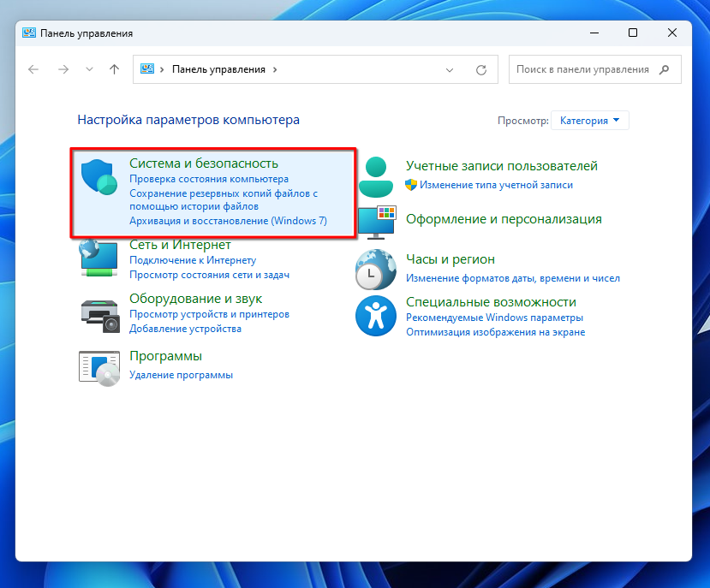Click Добавление устройства link
Image resolution: width=710 pixels, height=588 pixels.
pyautogui.click(x=185, y=329)
